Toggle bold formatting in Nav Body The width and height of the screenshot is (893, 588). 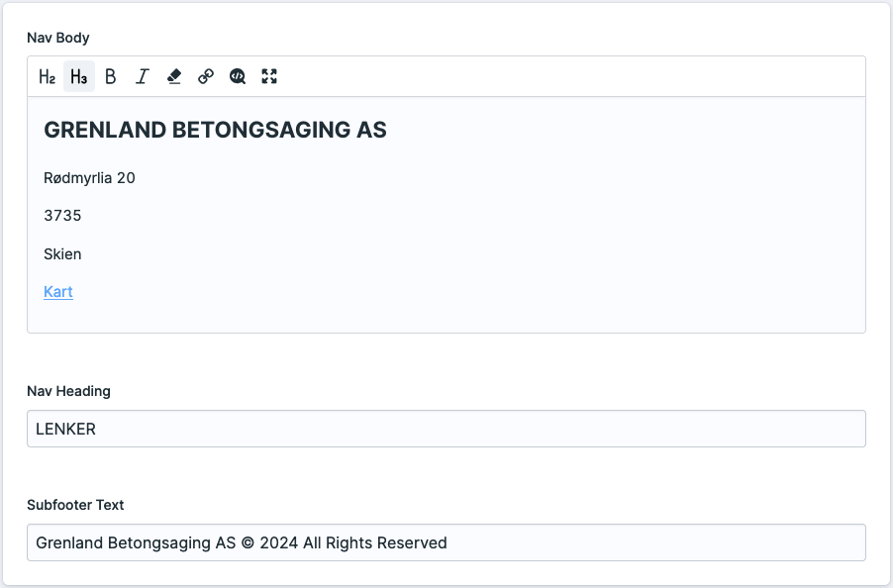click(x=111, y=76)
